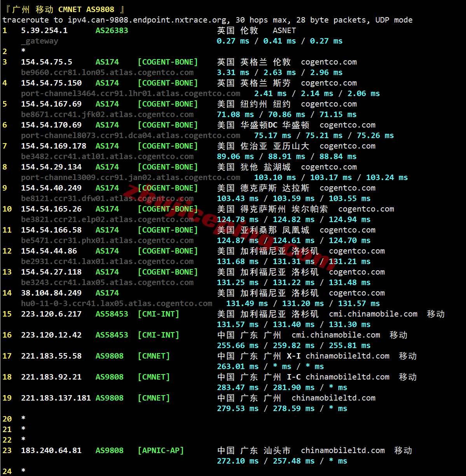Image resolution: width=466 pixels, height=476 pixels.
Task: Click [CMI-INT] tag on hop 15
Action: [x=159, y=314]
